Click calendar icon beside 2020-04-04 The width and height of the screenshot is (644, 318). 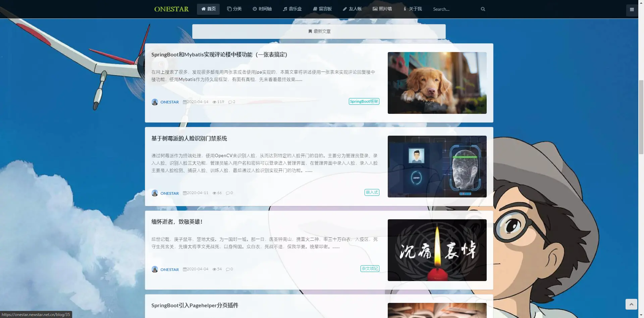(185, 269)
